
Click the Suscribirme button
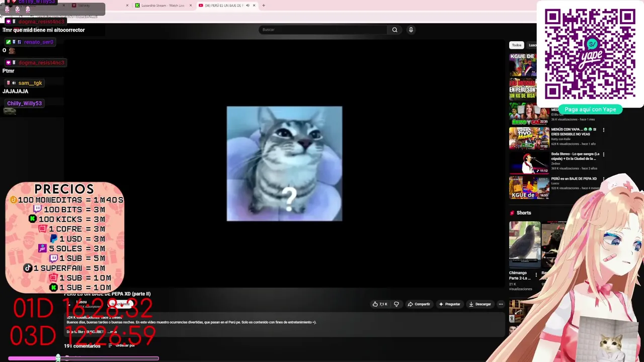[120, 304]
